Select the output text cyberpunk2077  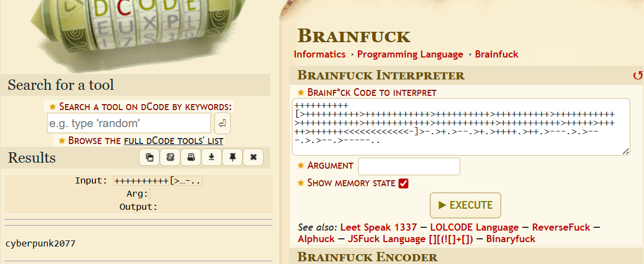40,243
